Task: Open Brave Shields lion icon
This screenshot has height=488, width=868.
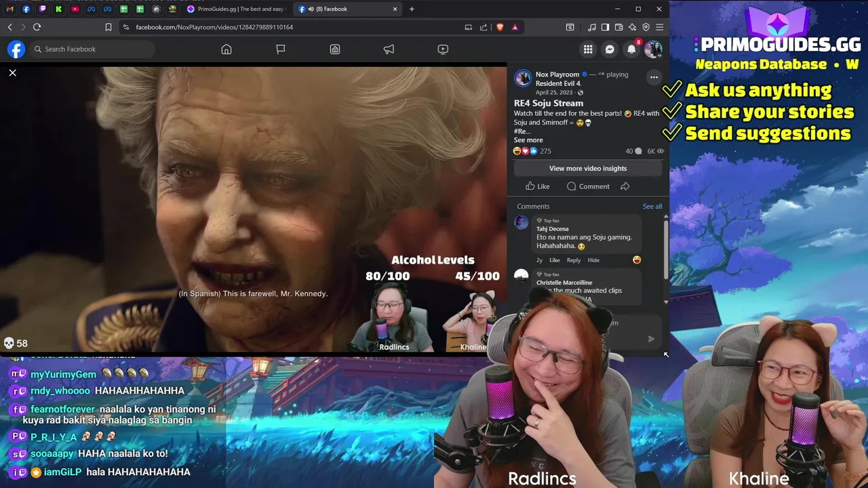Action: point(500,27)
